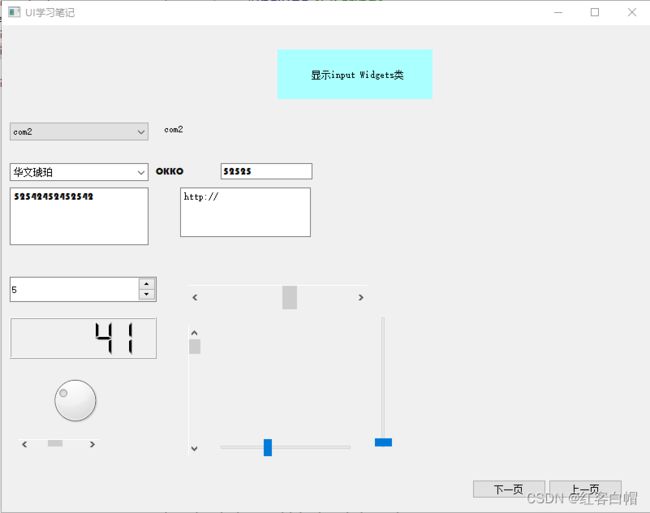This screenshot has width=650, height=513.
Task: Click the com2 label next to combo box
Action: pyautogui.click(x=173, y=130)
